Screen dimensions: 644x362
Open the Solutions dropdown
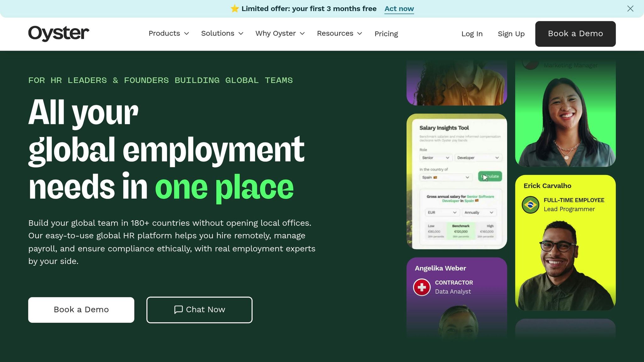[x=222, y=34]
